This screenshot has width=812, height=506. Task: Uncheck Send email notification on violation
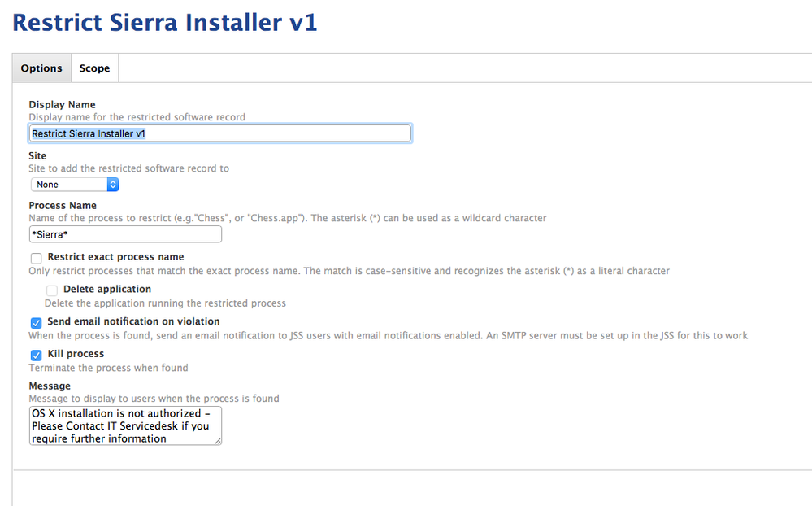37,323
